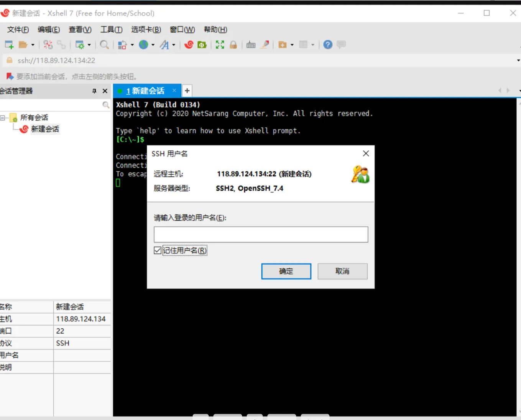This screenshot has width=521, height=420.
Task: Open the 帮助(H) menu
Action: (215, 30)
